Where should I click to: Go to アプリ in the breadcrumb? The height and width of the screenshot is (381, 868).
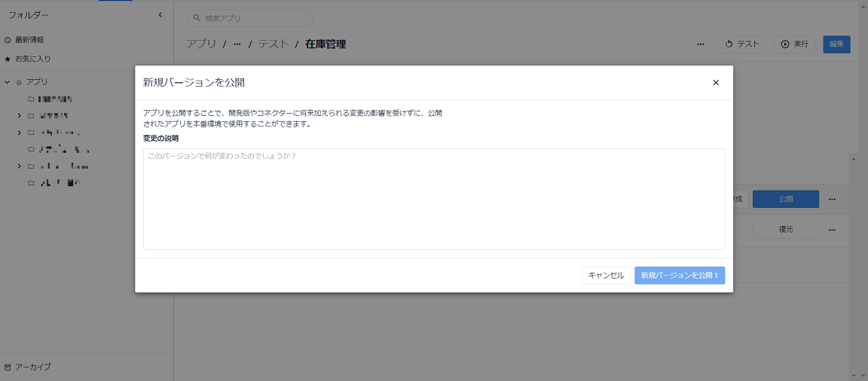pos(201,44)
